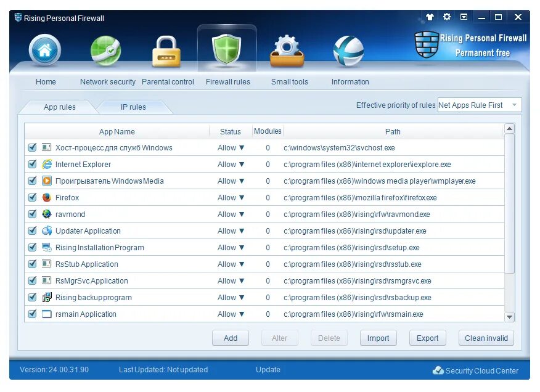The image size is (540, 392).
Task: Open the Parental control padlock icon
Action: (x=166, y=52)
